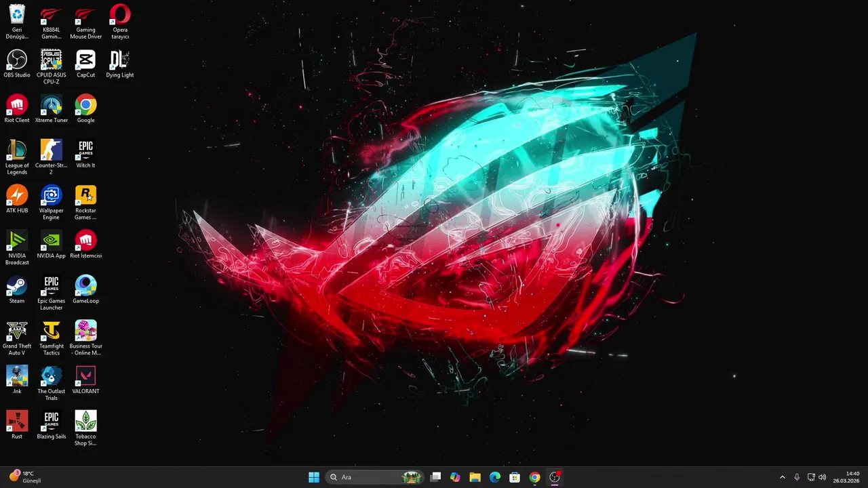Select the Rust desktop icon
This screenshot has width=868, height=488.
click(x=17, y=425)
